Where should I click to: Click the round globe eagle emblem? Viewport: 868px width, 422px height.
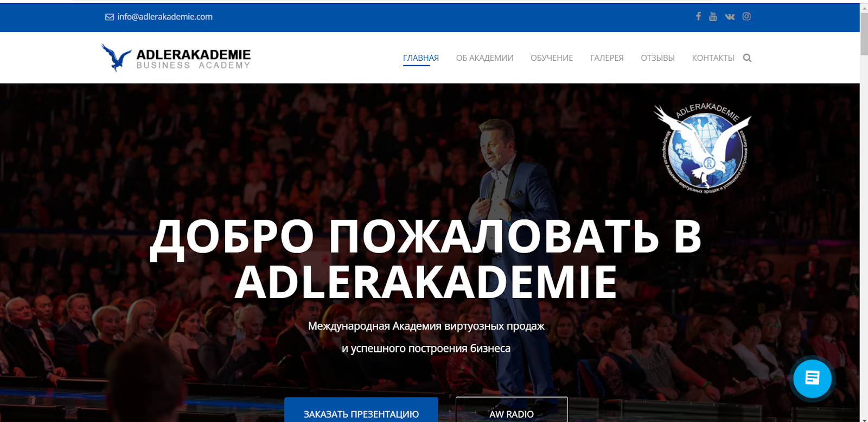(x=703, y=148)
